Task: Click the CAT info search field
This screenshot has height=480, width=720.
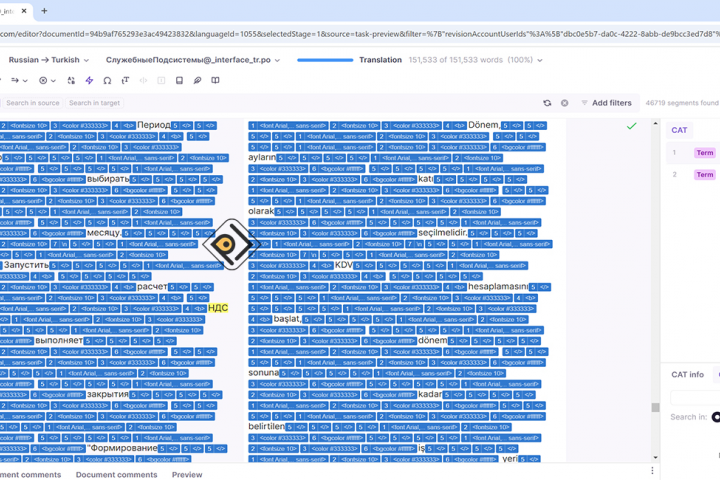Action: click(x=695, y=397)
